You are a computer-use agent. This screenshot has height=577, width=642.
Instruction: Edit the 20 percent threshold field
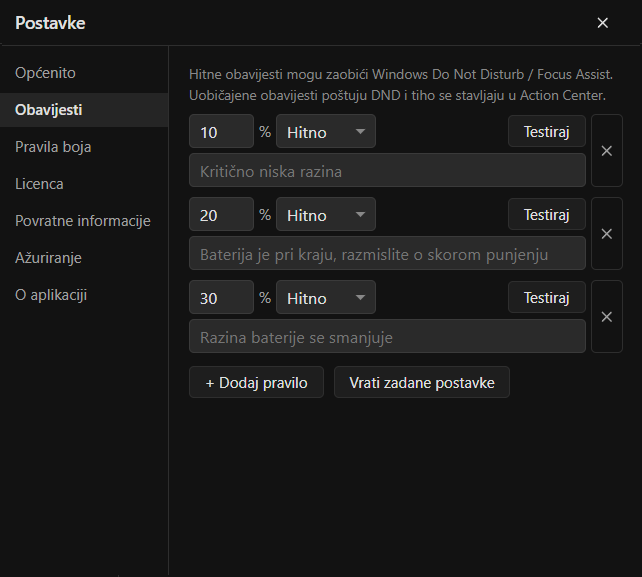[x=222, y=214]
